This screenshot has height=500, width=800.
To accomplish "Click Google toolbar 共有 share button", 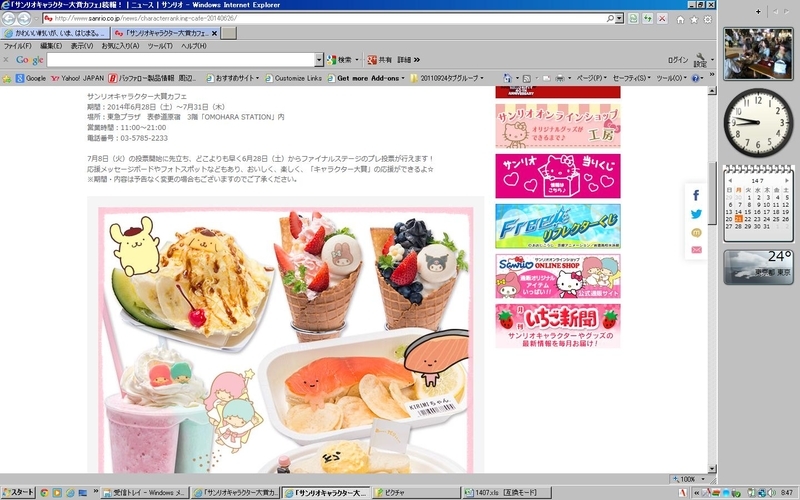I will coord(380,60).
